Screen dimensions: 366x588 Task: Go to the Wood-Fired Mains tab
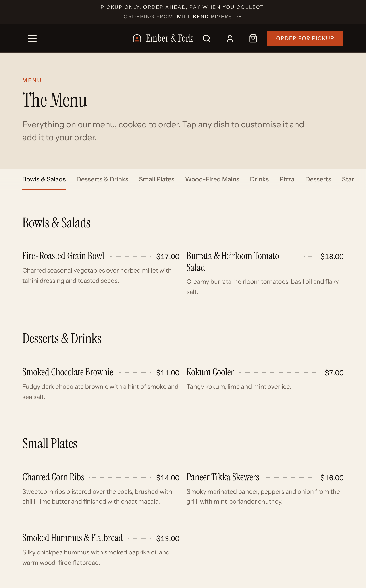212,179
